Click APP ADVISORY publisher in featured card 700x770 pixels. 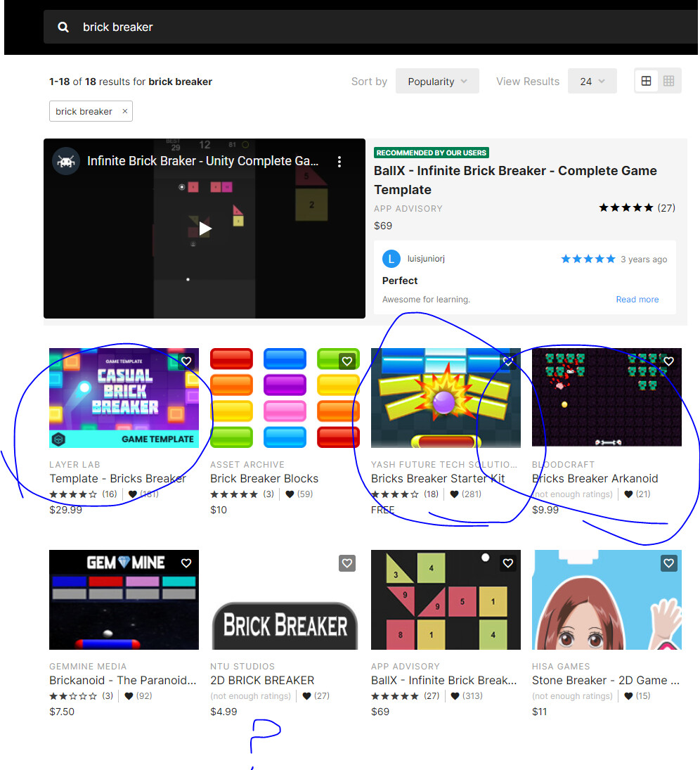click(408, 209)
